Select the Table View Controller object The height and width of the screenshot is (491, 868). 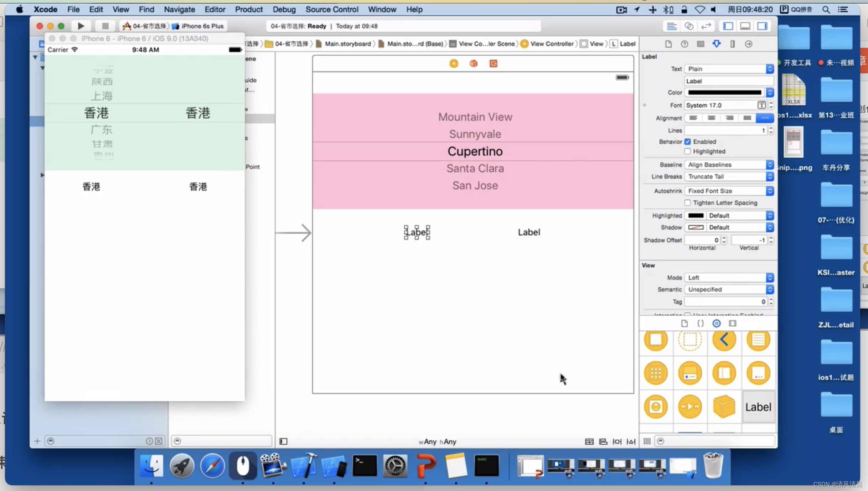(758, 340)
